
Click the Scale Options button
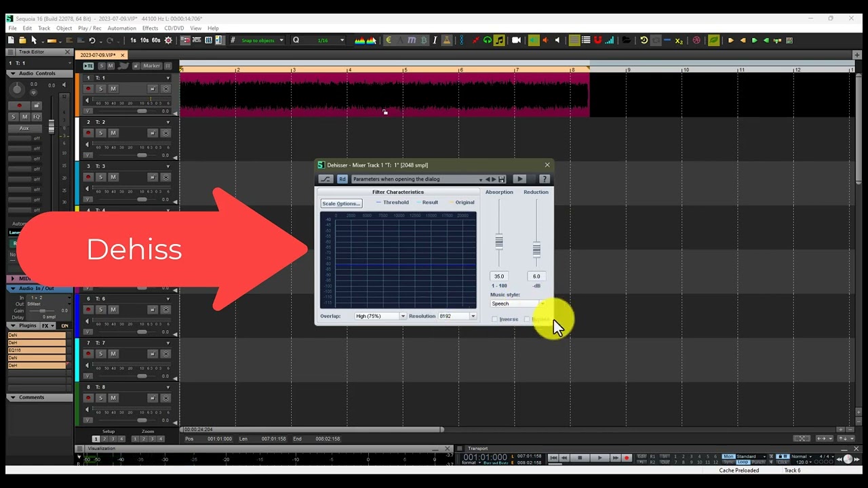click(x=341, y=203)
